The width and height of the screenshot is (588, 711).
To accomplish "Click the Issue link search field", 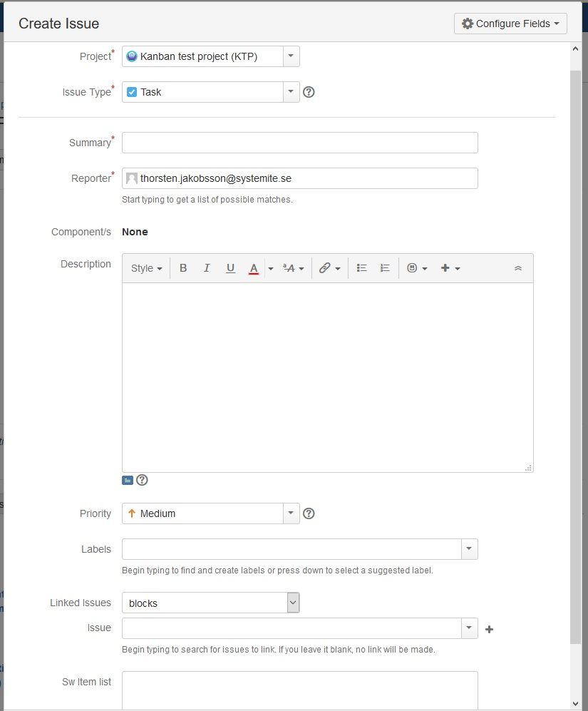I will pyautogui.click(x=292, y=628).
